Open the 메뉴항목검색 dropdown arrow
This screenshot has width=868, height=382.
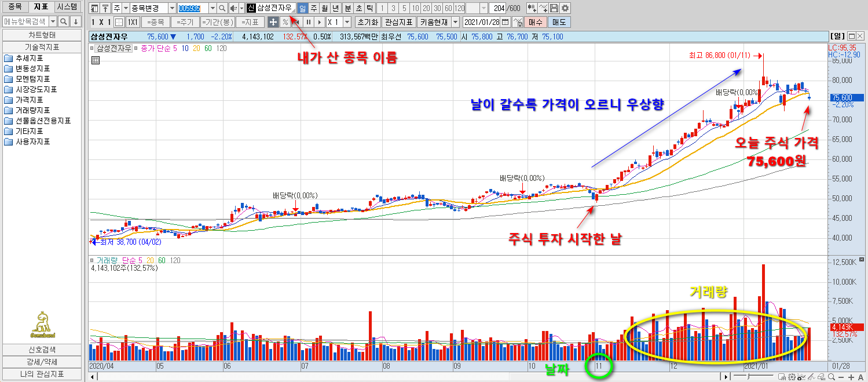53,21
